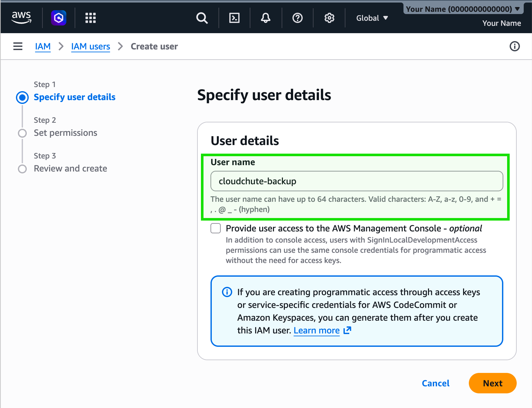Open the notifications bell icon
This screenshot has height=408, width=532.
point(266,18)
